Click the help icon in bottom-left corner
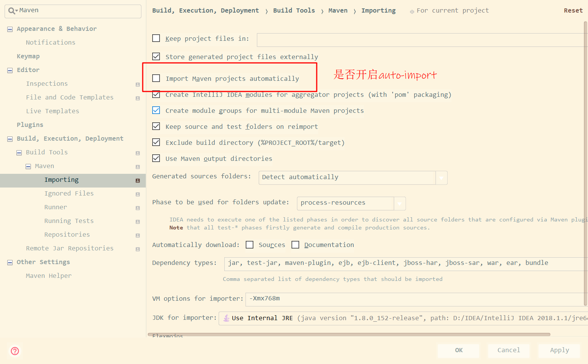 coord(14,351)
